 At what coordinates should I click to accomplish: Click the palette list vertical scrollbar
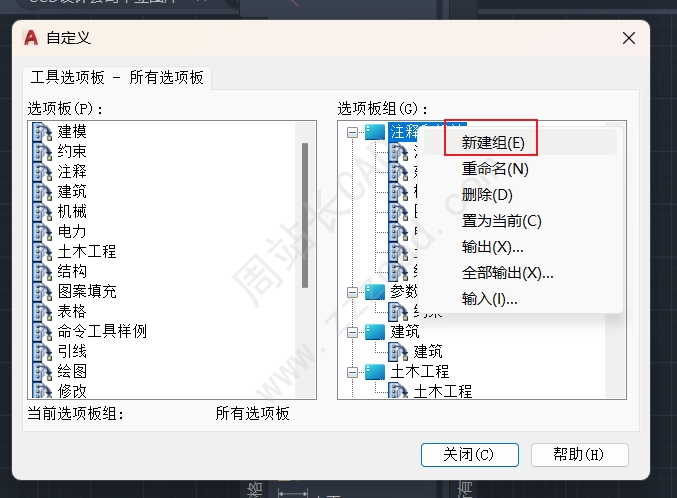(305, 215)
